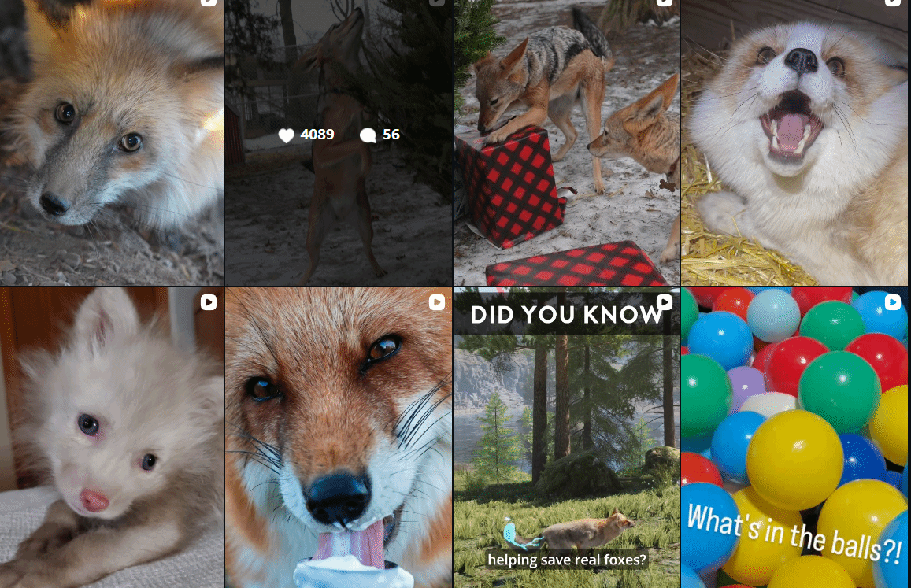Viewport: 911px width, 588px height.
Task: Click the reel icon beside DID YOU KNOW
Action: 665,302
